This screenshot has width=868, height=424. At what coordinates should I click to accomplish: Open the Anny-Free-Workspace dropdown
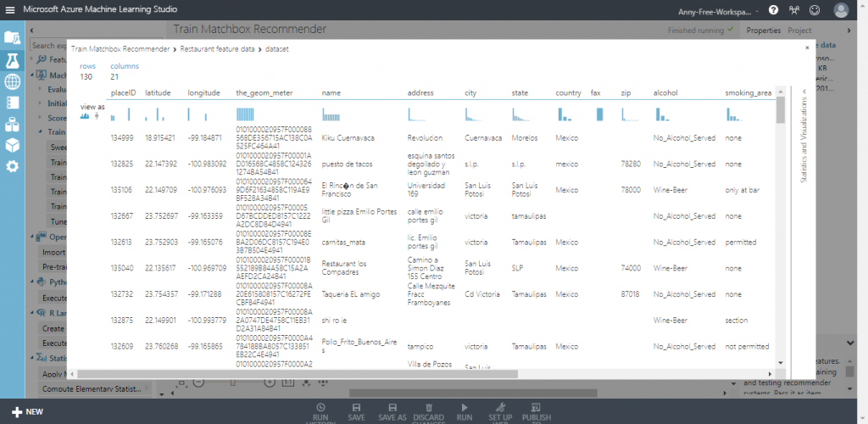pos(719,10)
